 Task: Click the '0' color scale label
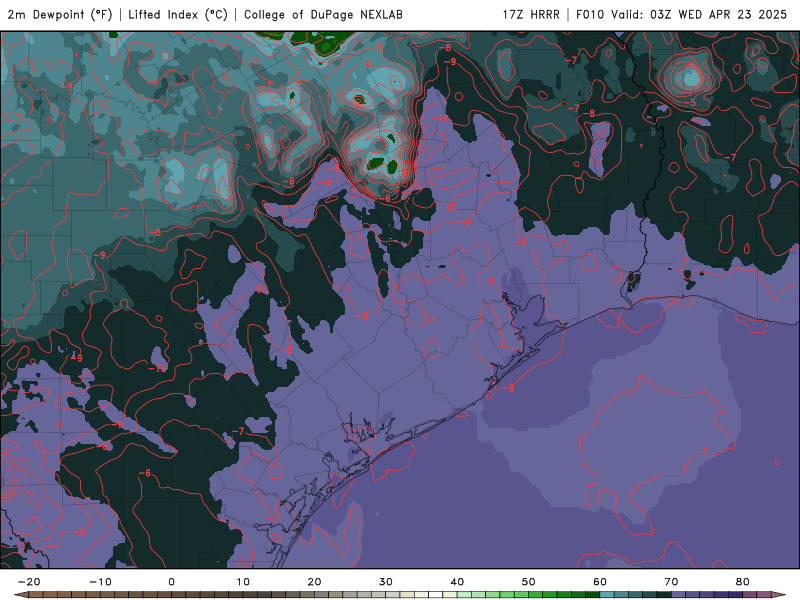pyautogui.click(x=171, y=582)
